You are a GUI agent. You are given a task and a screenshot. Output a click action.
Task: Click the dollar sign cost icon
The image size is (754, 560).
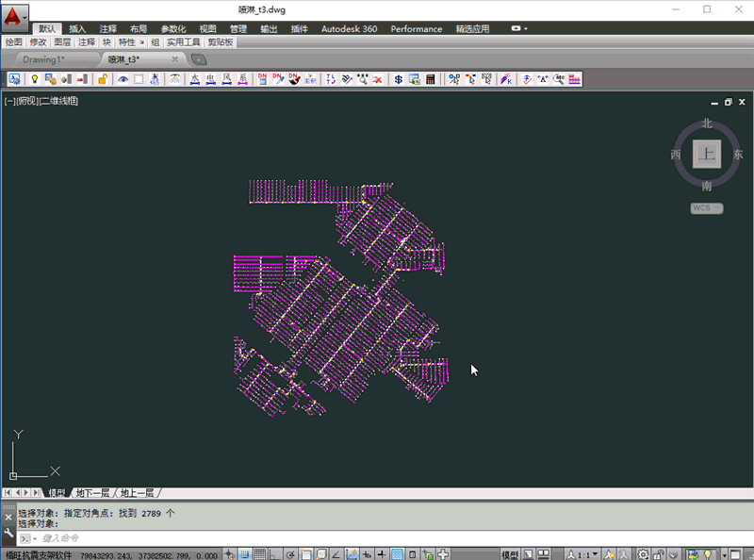click(399, 80)
